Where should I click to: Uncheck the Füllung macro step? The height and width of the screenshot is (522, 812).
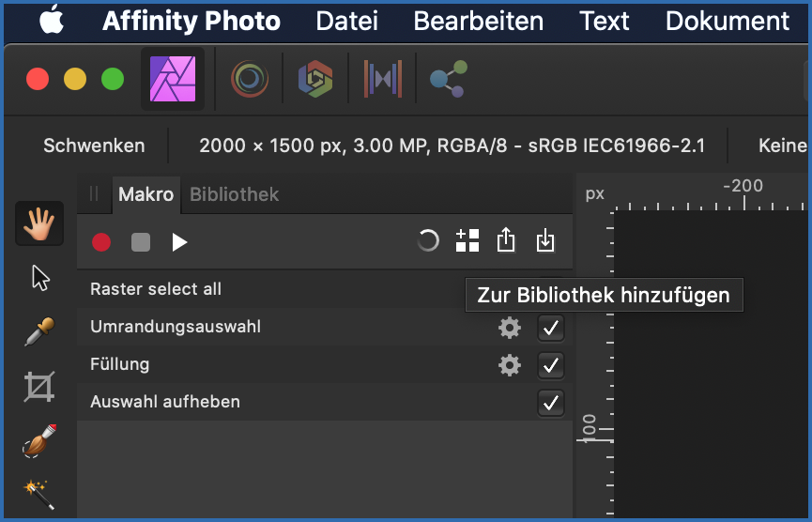point(550,365)
